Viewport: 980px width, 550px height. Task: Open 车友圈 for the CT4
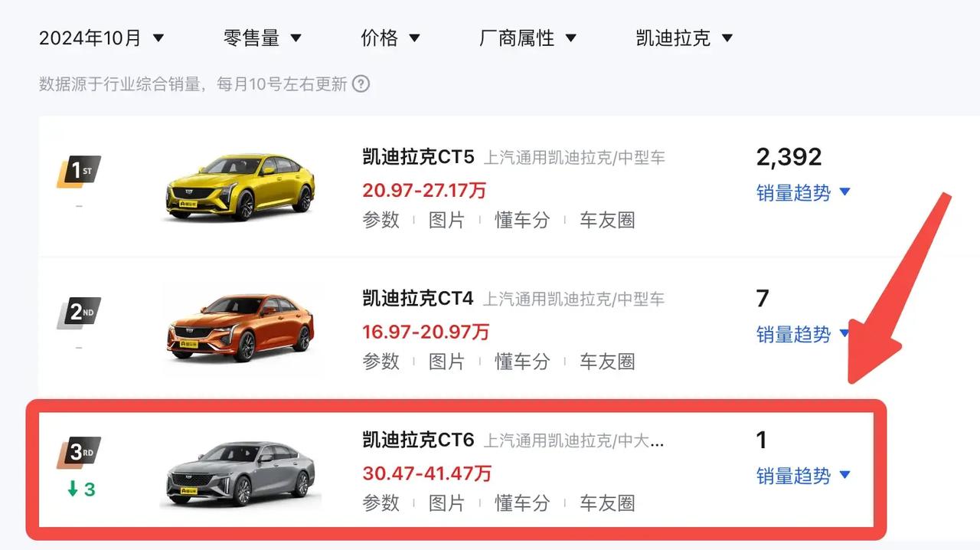607,361
